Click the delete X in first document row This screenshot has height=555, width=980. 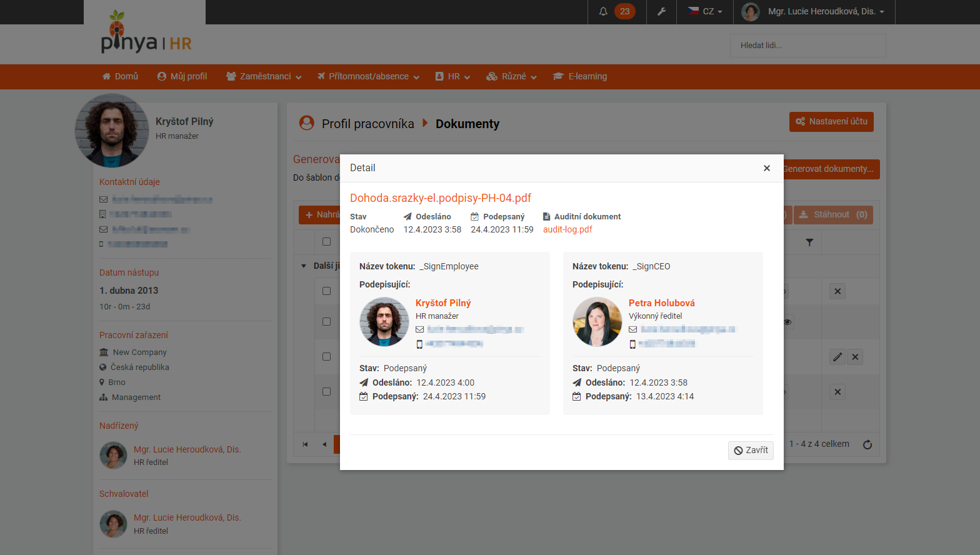837,291
